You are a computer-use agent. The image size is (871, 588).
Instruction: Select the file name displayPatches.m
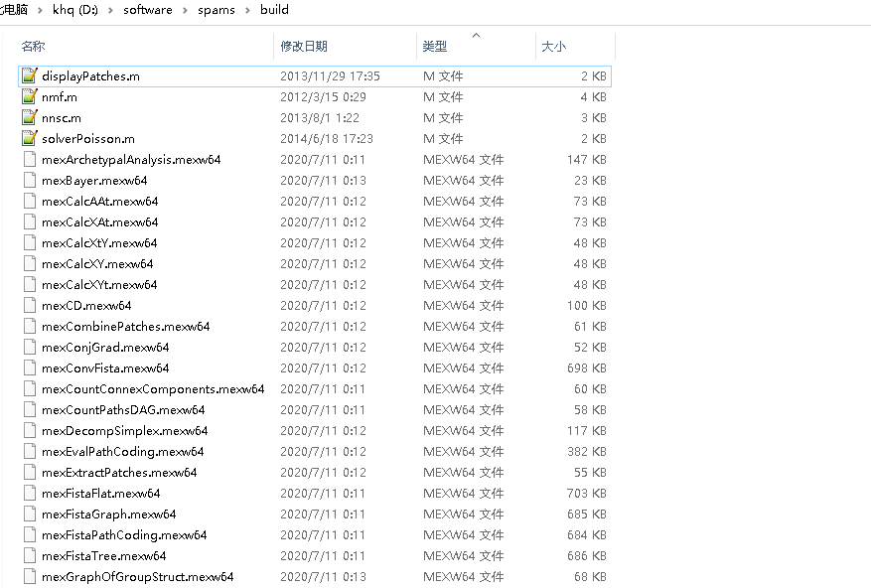90,76
